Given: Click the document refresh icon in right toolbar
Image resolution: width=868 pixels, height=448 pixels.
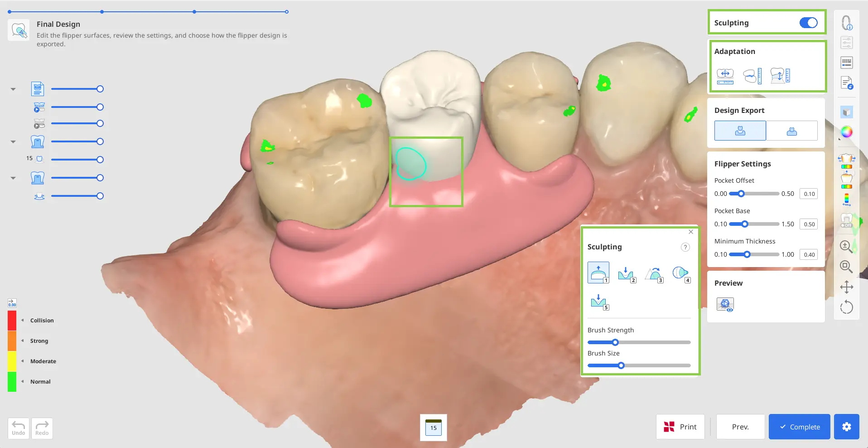Looking at the screenshot, I should pos(847,83).
